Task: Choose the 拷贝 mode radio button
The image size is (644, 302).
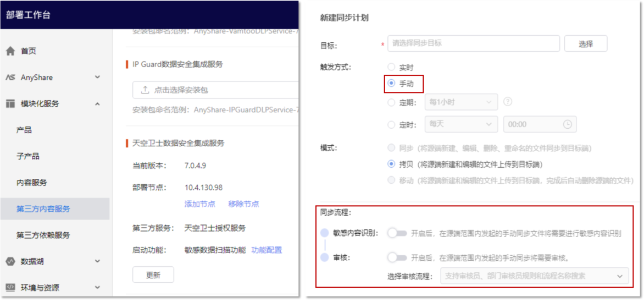Action: pos(391,164)
